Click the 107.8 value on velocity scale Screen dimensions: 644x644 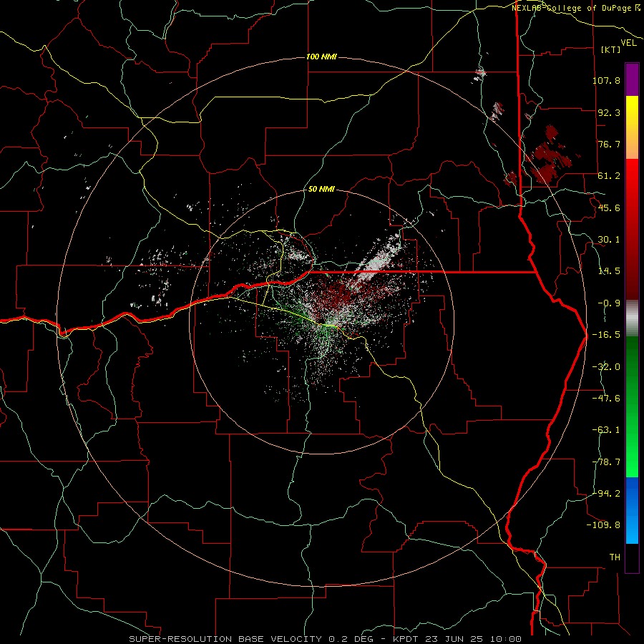(606, 80)
